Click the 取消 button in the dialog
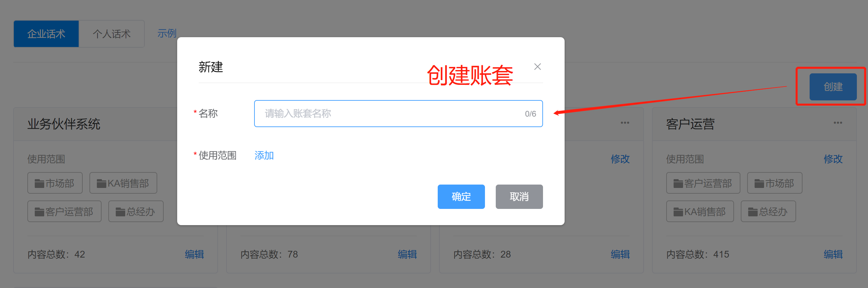Viewport: 868px width, 288px height. (519, 196)
